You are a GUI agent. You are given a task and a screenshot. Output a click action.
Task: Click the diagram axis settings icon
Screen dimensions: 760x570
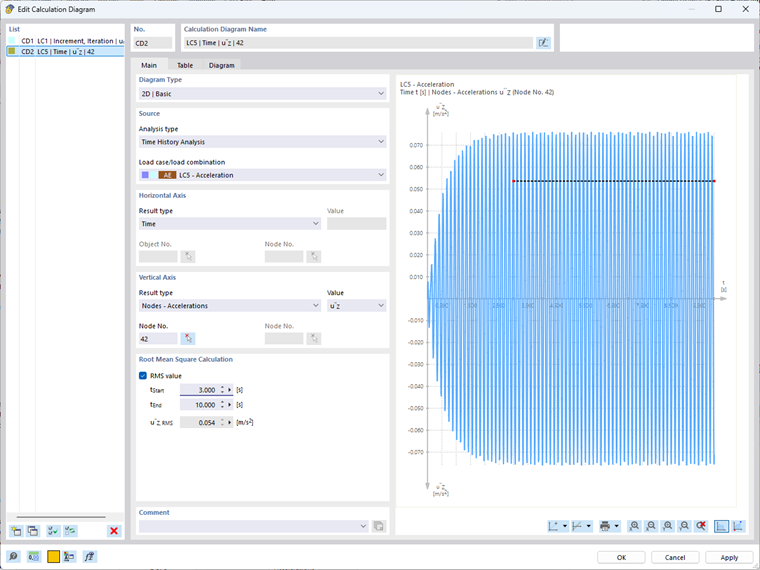pyautogui.click(x=554, y=526)
